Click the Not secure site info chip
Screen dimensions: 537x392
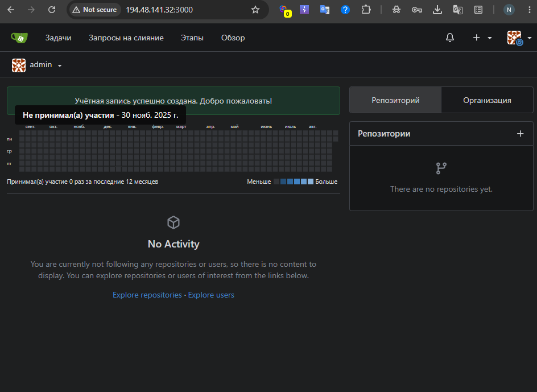(x=95, y=10)
